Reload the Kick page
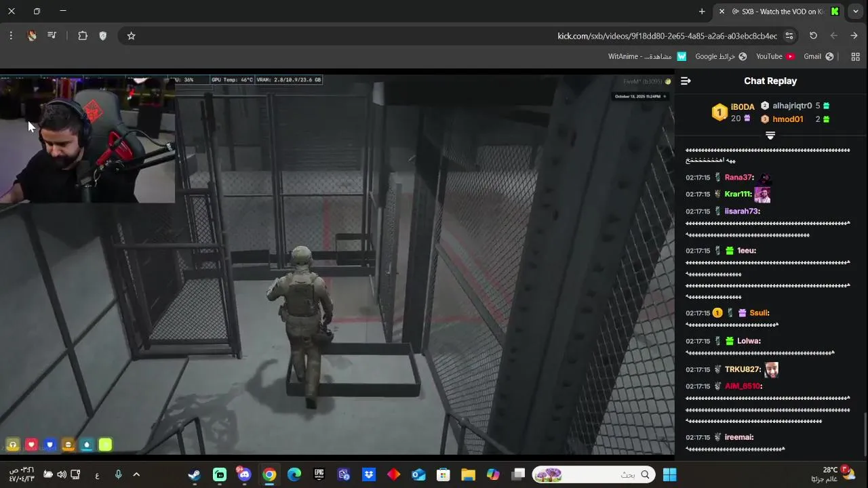This screenshot has height=488, width=868. (x=813, y=36)
